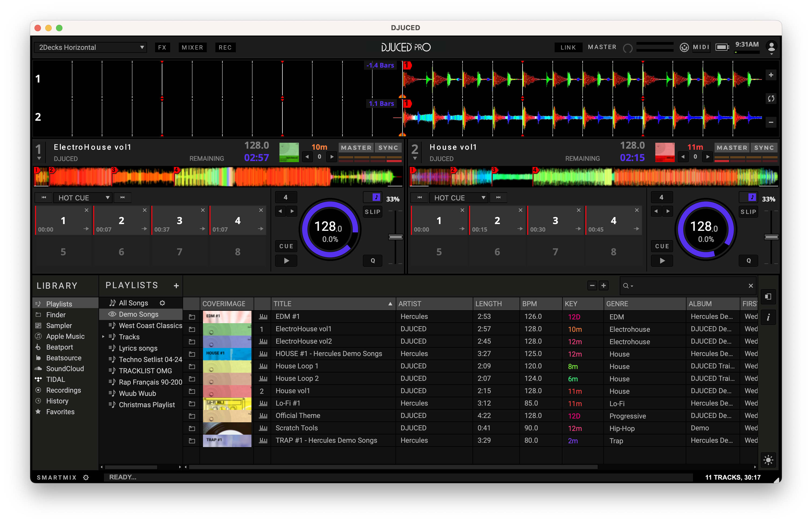
Task: Open the track info panel icon
Action: (768, 317)
